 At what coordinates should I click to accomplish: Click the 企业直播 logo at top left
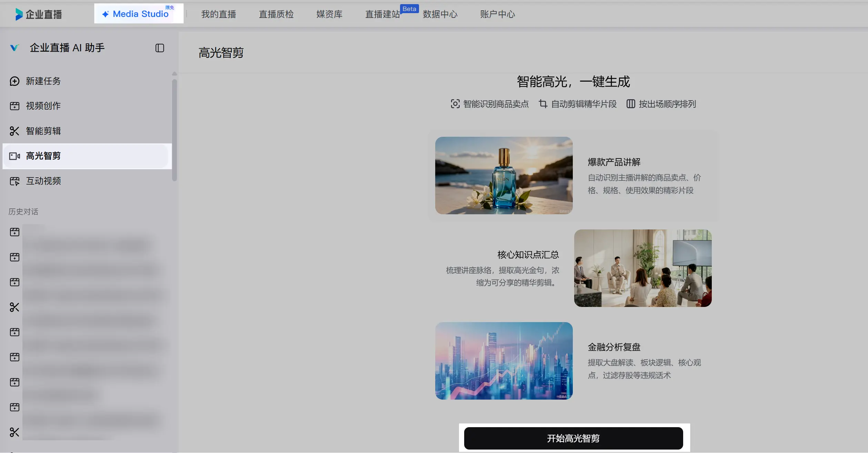pos(39,14)
